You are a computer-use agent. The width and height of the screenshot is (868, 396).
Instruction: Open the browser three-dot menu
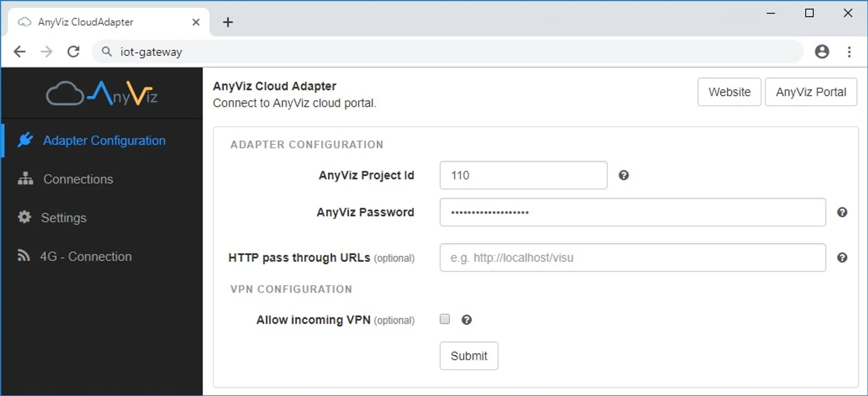click(849, 52)
